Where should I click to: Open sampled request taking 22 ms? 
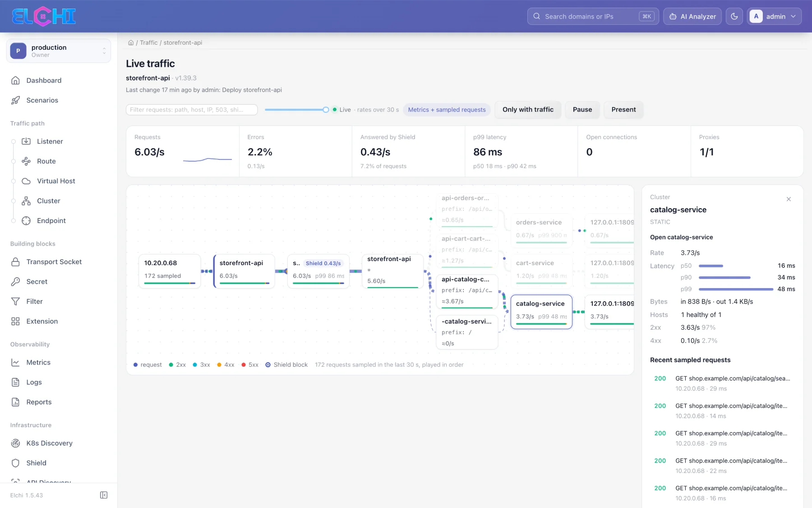coord(723,466)
